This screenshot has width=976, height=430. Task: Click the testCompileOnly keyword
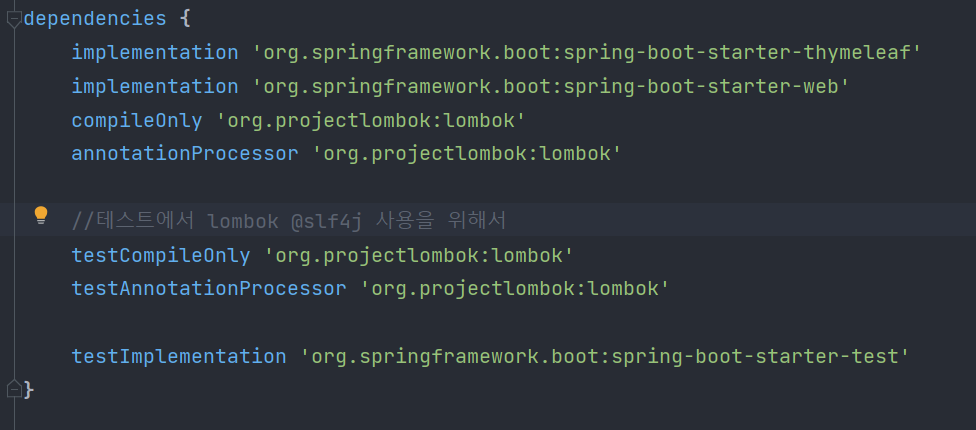coord(161,255)
